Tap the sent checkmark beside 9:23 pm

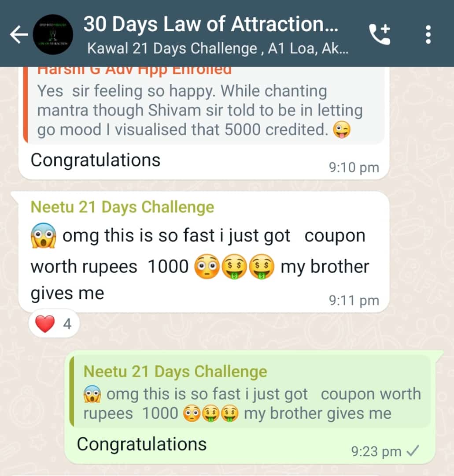pos(413,451)
